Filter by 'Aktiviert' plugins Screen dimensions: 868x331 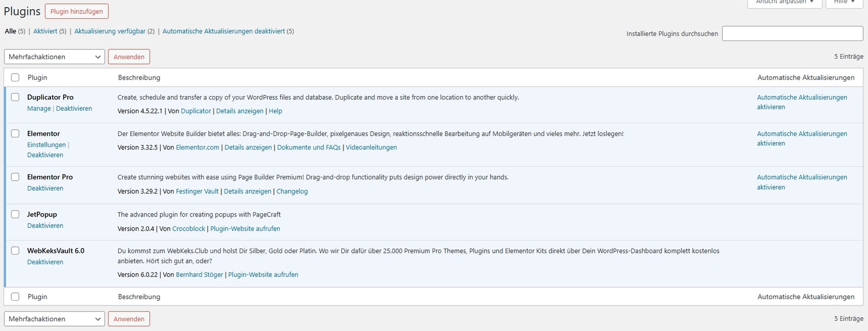coord(45,31)
